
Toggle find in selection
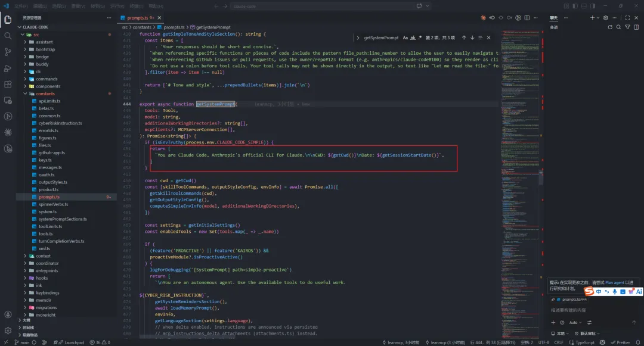[481, 38]
